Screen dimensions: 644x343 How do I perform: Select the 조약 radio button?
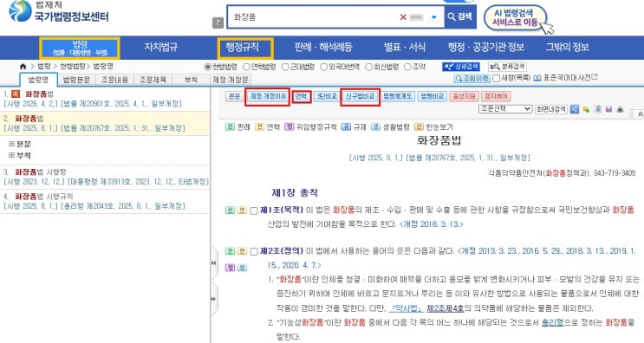tap(407, 67)
